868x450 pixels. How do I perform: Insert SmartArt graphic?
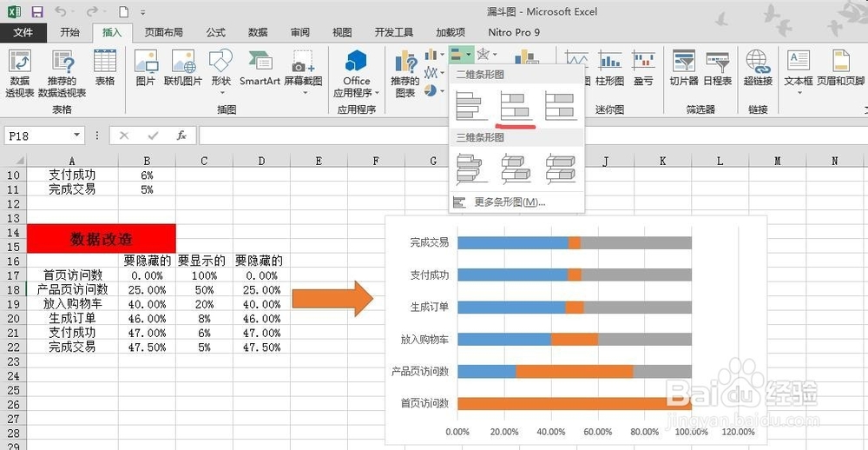260,68
